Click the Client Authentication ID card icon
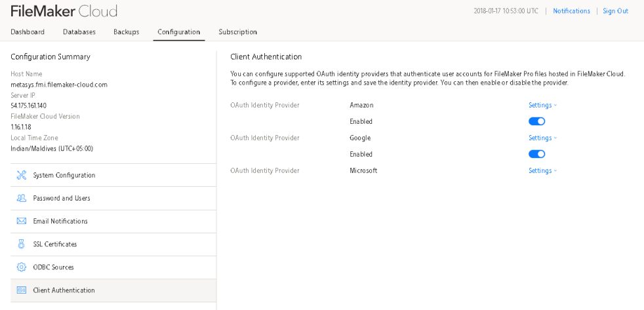This screenshot has height=310, width=644. (21, 290)
